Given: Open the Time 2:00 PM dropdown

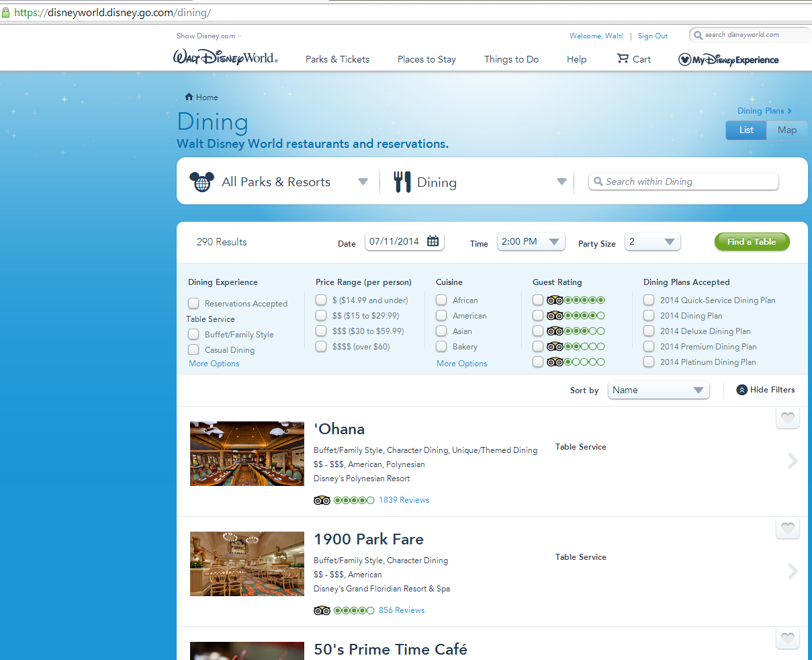Looking at the screenshot, I should (x=531, y=242).
